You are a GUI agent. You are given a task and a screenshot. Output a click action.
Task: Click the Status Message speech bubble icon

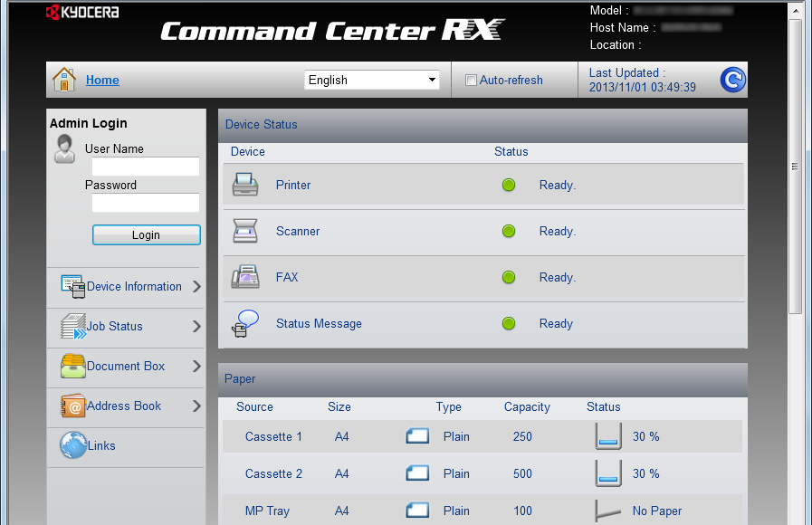245,323
